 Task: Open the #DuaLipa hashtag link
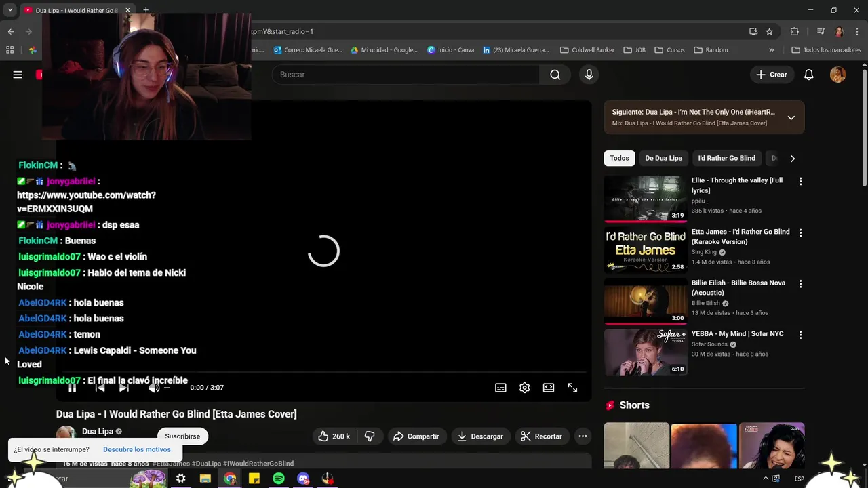[x=206, y=464]
